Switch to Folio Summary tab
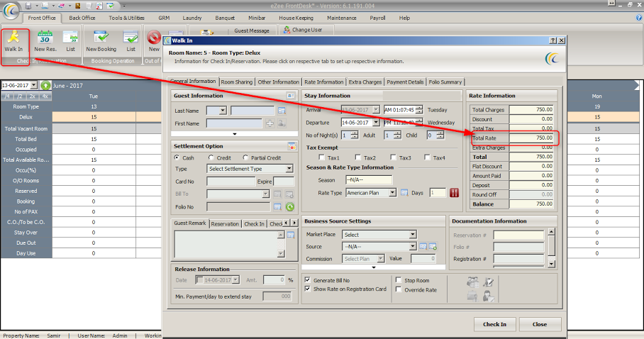This screenshot has height=339, width=644. (x=445, y=82)
